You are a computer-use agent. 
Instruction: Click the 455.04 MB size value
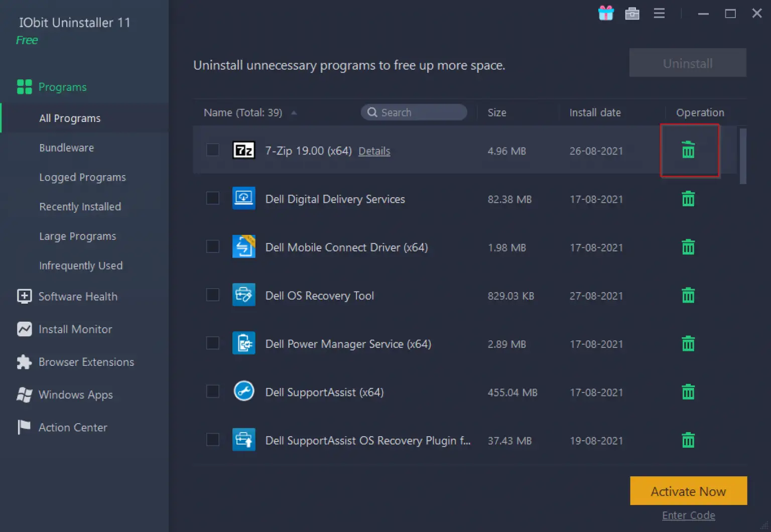(512, 392)
